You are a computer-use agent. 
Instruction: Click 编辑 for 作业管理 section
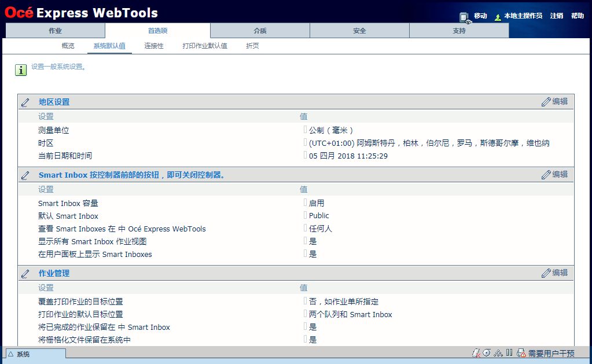point(554,273)
